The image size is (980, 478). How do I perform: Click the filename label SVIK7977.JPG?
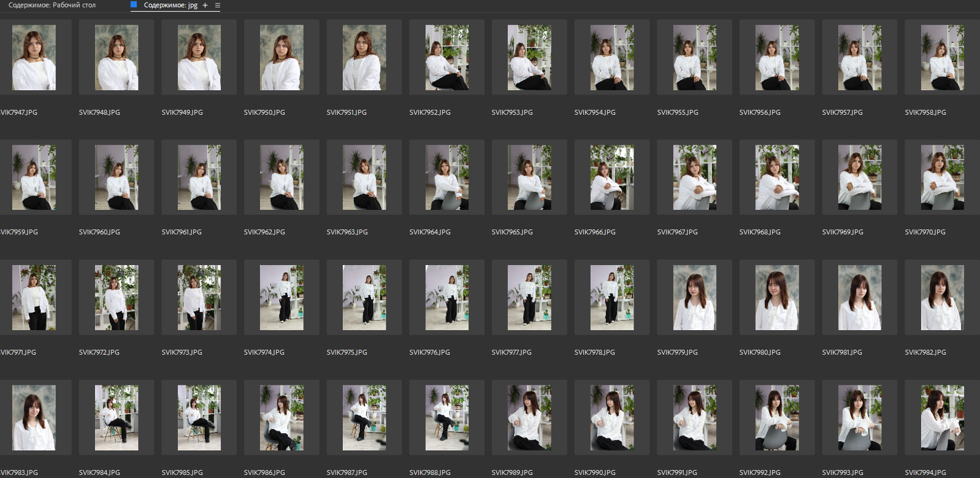pos(511,352)
